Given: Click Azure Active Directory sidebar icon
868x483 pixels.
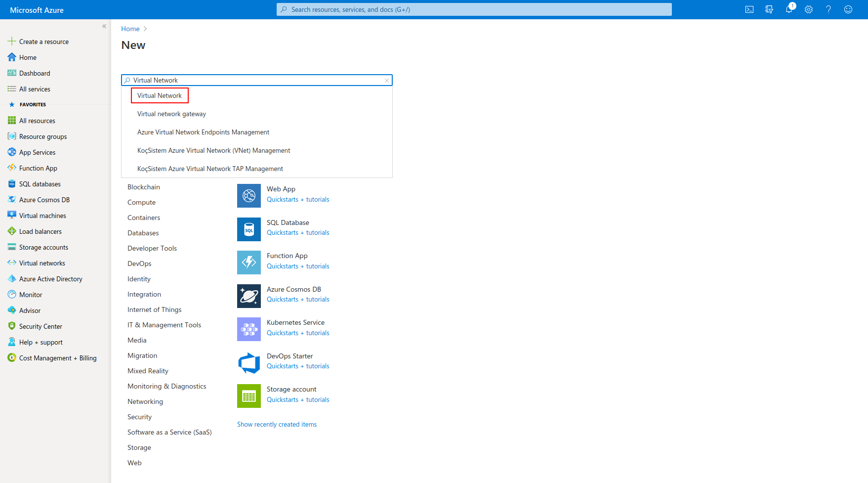Looking at the screenshot, I should coord(12,279).
